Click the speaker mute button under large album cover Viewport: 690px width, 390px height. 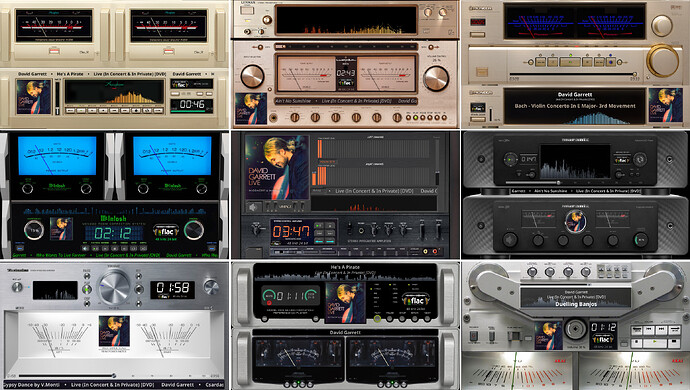click(254, 207)
